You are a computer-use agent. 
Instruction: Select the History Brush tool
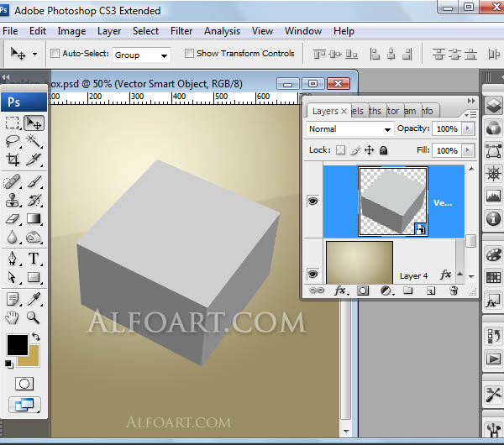(34, 200)
